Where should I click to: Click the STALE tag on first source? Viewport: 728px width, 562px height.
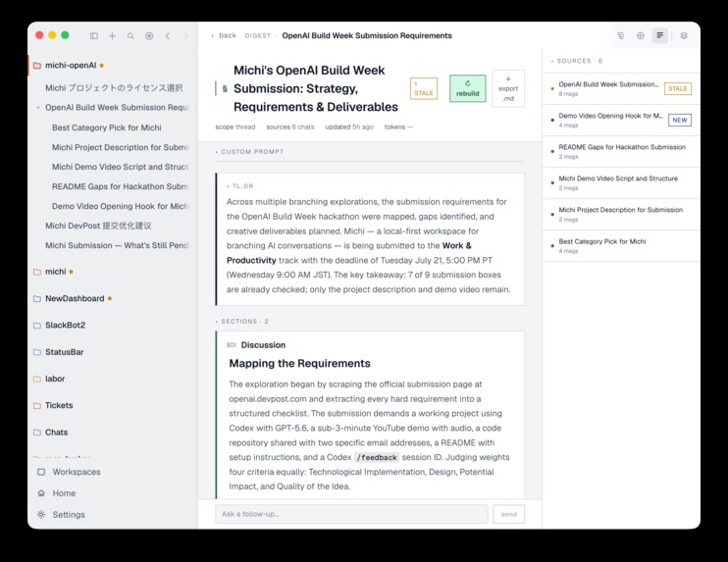point(678,88)
